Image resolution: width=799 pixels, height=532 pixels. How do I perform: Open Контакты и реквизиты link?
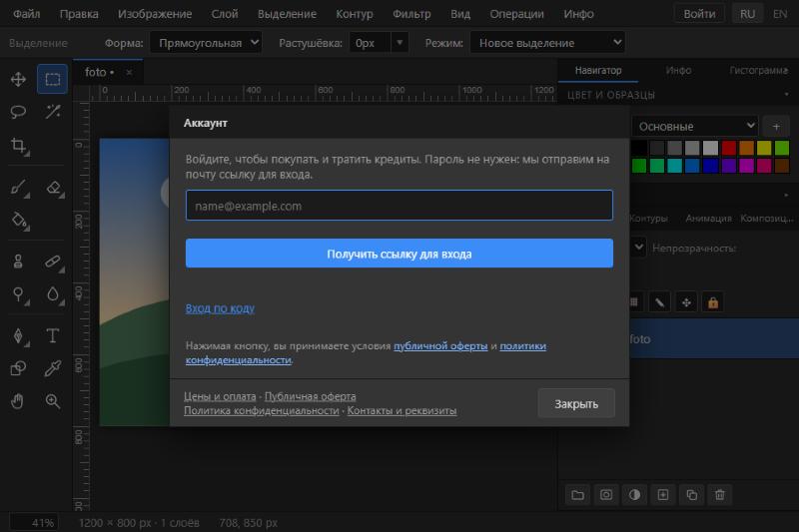click(401, 410)
